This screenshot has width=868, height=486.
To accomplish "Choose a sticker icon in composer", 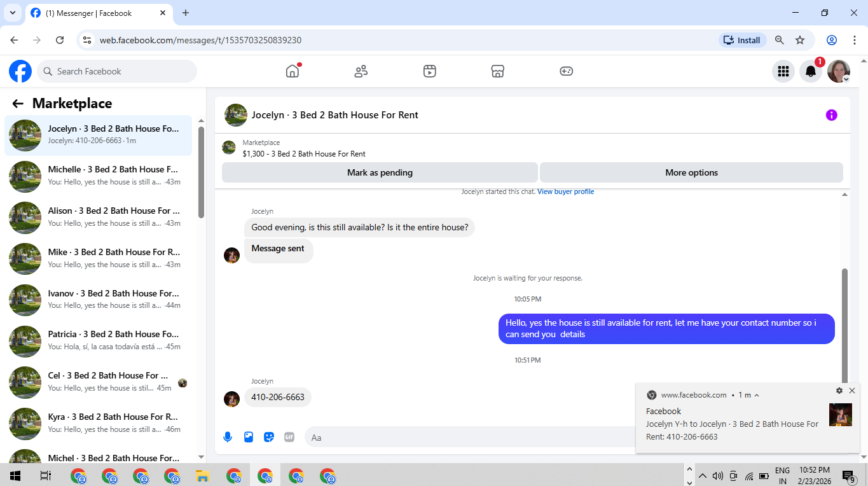I will tap(269, 437).
